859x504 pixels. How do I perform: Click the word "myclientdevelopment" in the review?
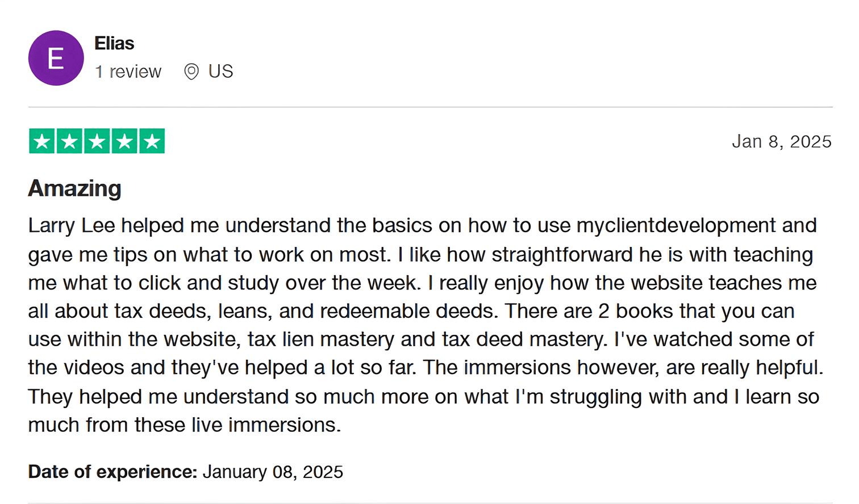tap(675, 226)
